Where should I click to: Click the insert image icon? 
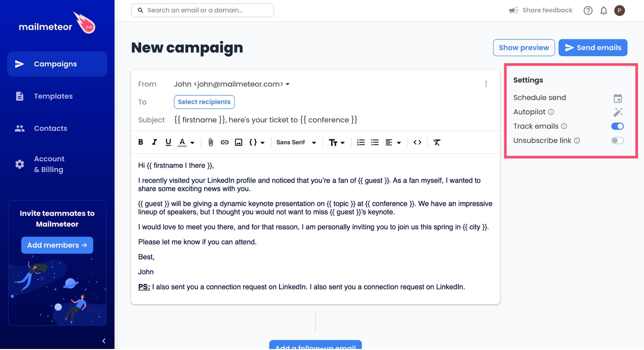click(238, 143)
